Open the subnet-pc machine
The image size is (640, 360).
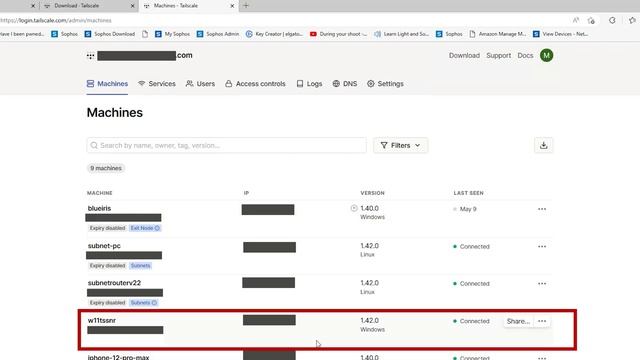tap(104, 246)
